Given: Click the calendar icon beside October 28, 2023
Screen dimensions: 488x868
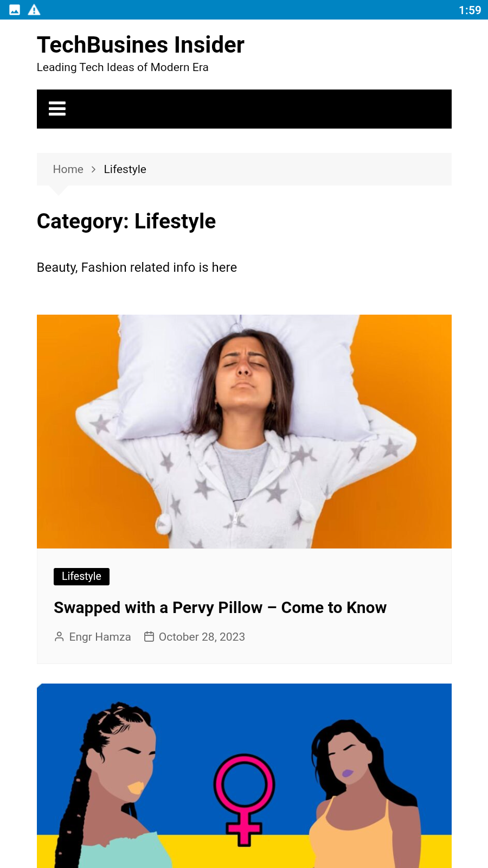Looking at the screenshot, I should (149, 636).
